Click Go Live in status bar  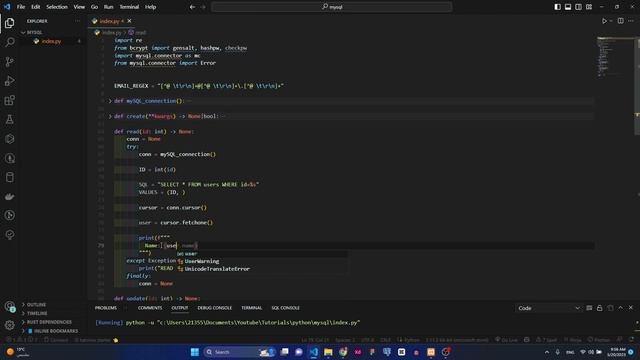tap(506, 340)
